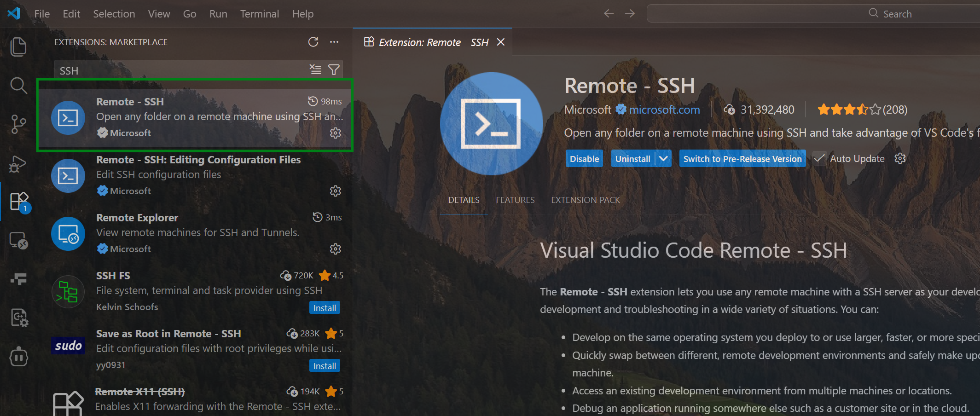Open the Help menu

303,14
